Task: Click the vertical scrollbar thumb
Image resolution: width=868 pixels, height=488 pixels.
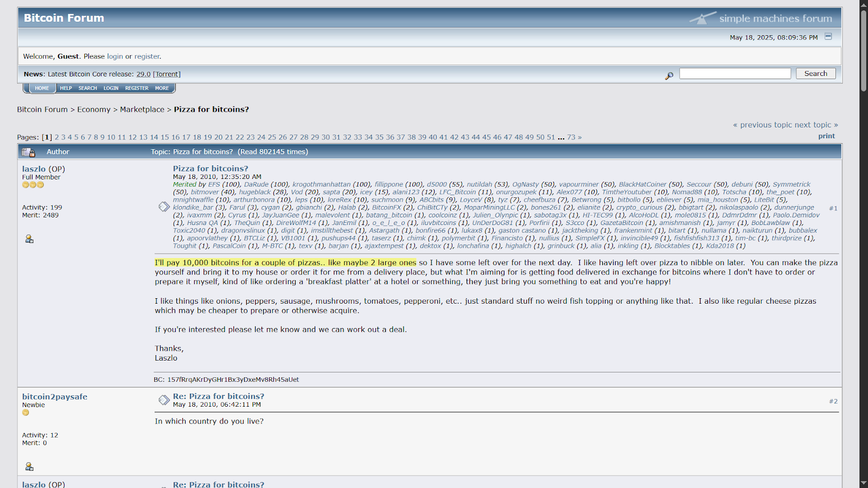Action: coord(864,50)
